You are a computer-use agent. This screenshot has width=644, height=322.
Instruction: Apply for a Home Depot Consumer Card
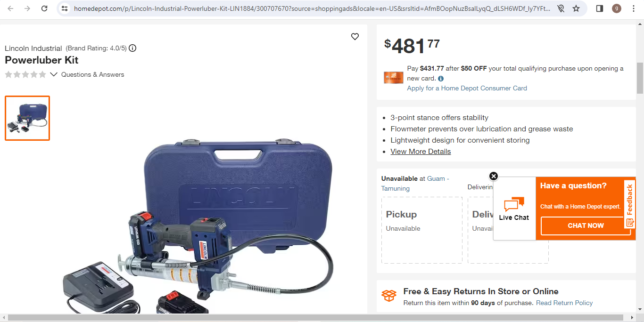click(x=467, y=88)
